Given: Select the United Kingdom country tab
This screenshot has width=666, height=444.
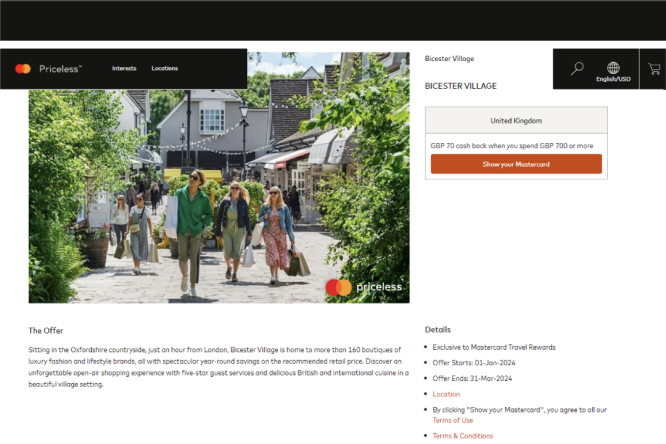Looking at the screenshot, I should coord(516,120).
